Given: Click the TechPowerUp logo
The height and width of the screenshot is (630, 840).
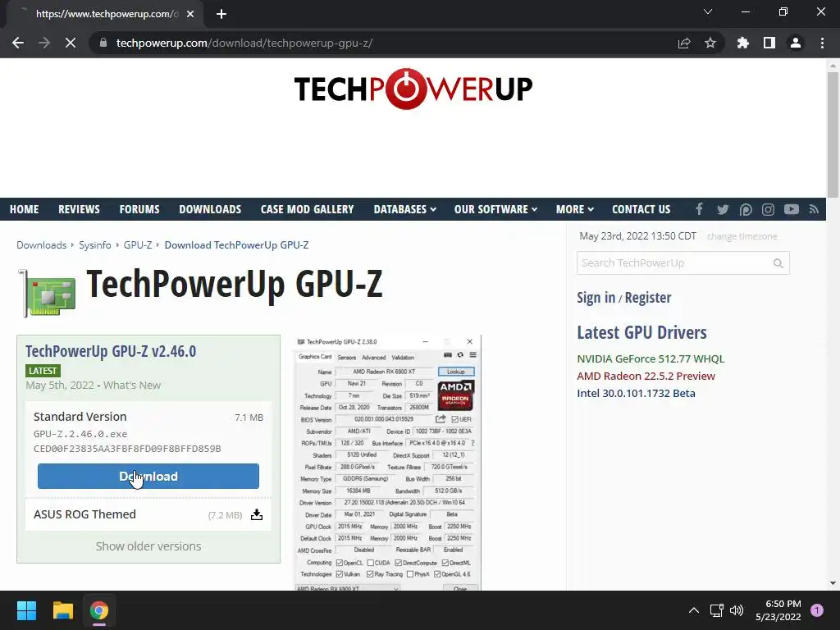Looking at the screenshot, I should 413,89.
